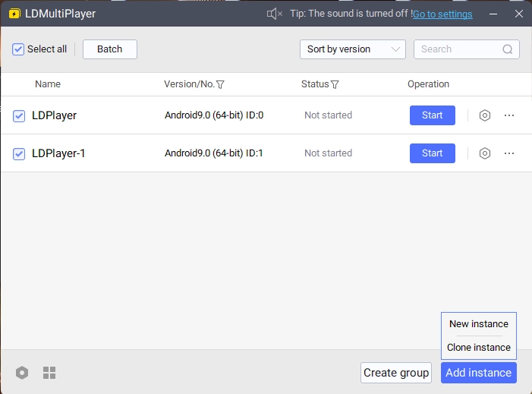532x394 pixels.
Task: Click Not started status of LDPlayer-1
Action: pyautogui.click(x=328, y=153)
